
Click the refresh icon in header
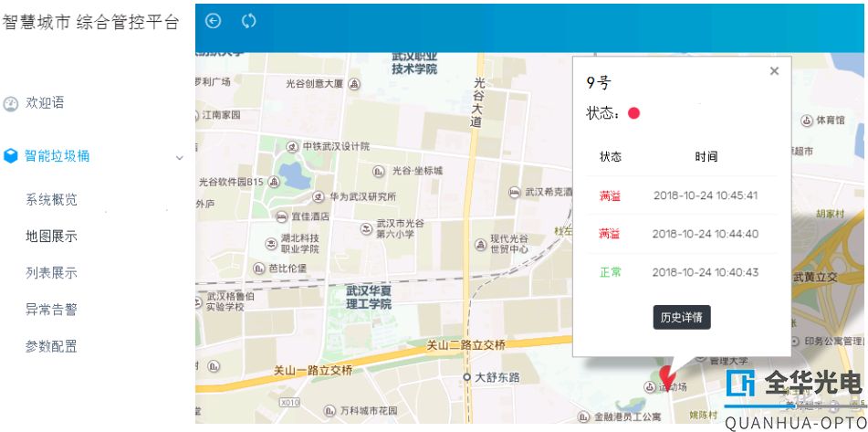pos(248,21)
